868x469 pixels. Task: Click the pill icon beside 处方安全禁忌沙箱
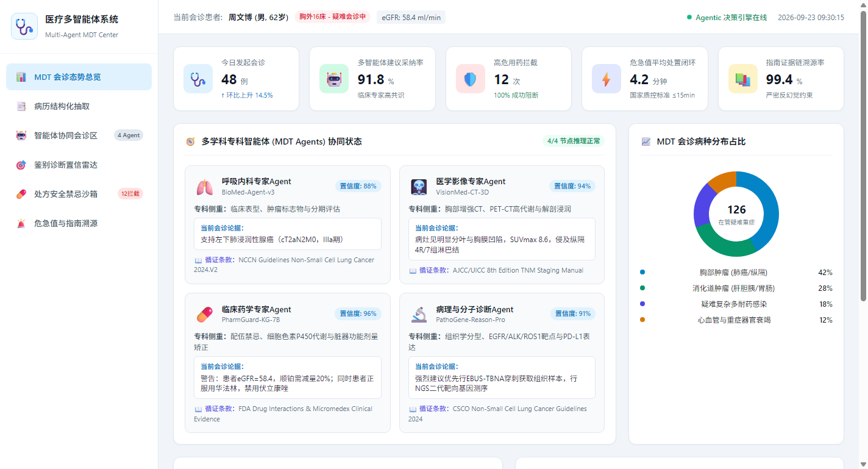pyautogui.click(x=21, y=194)
